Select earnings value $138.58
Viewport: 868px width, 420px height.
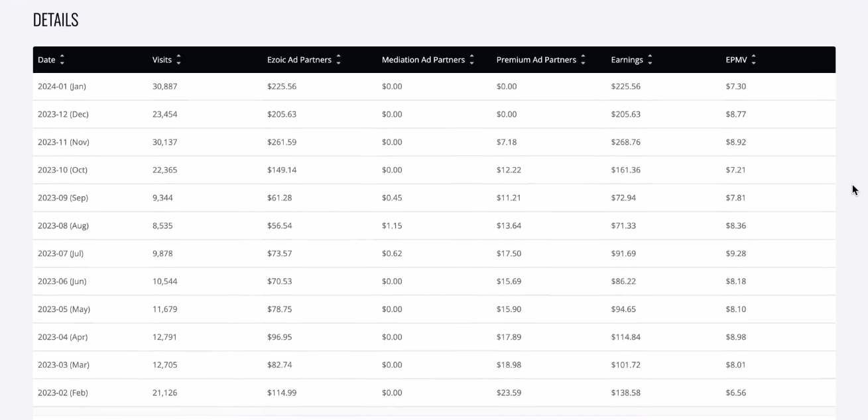pyautogui.click(x=626, y=393)
